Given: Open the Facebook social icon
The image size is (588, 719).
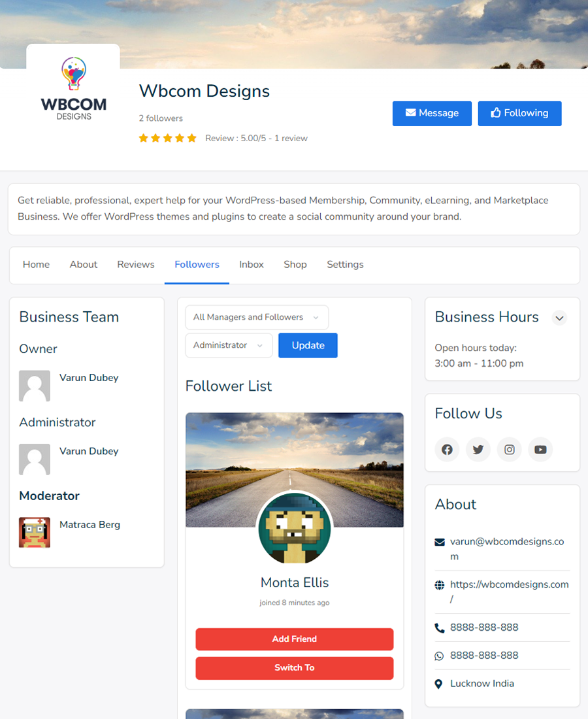Looking at the screenshot, I should pos(447,450).
